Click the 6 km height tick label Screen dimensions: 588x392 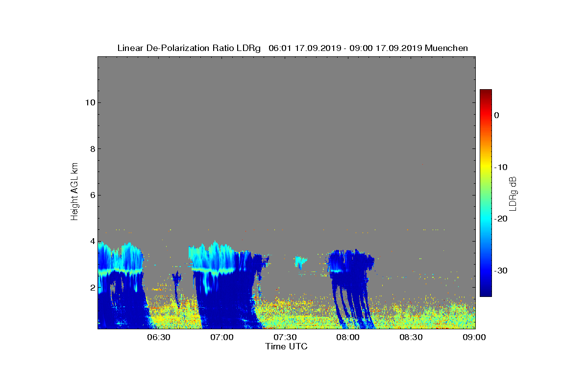click(x=92, y=195)
